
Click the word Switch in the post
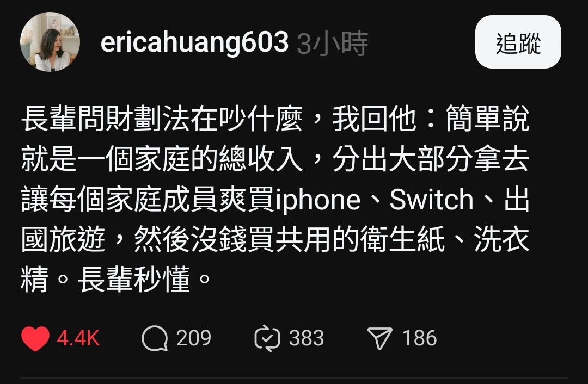coord(432,200)
